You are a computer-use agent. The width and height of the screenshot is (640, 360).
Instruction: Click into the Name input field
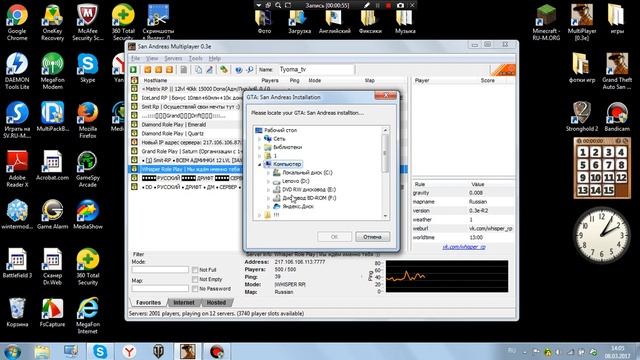tap(316, 70)
